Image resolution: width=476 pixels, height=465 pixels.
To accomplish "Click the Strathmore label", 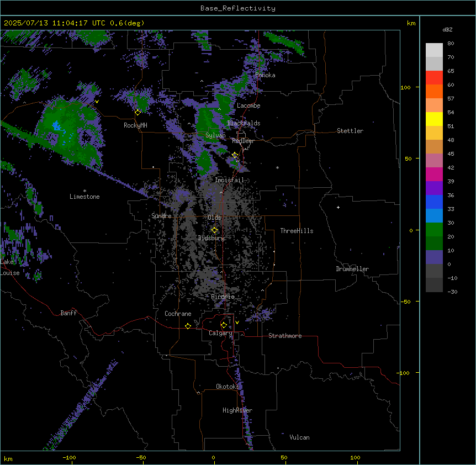I will pos(285,336).
